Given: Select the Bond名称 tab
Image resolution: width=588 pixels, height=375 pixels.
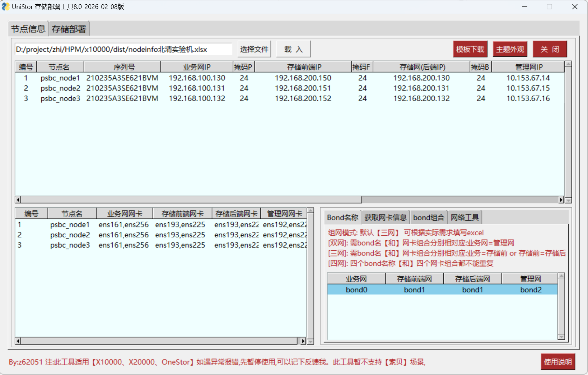Looking at the screenshot, I should pyautogui.click(x=342, y=217).
